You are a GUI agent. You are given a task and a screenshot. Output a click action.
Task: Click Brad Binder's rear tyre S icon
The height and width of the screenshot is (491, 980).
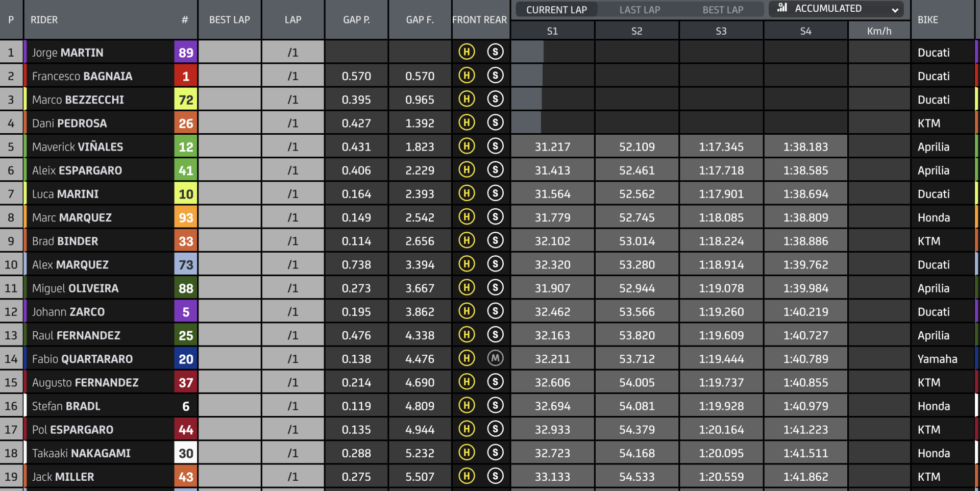tap(495, 240)
